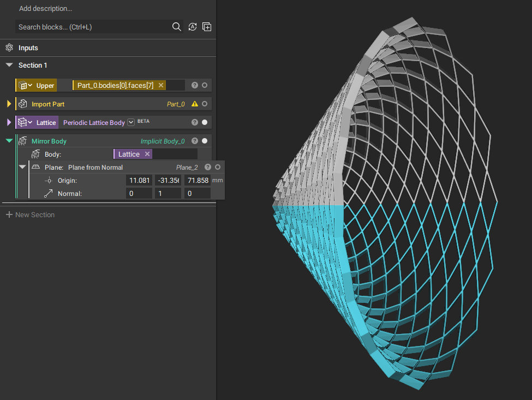Click the Add description field
The image size is (532, 400).
tap(45, 9)
